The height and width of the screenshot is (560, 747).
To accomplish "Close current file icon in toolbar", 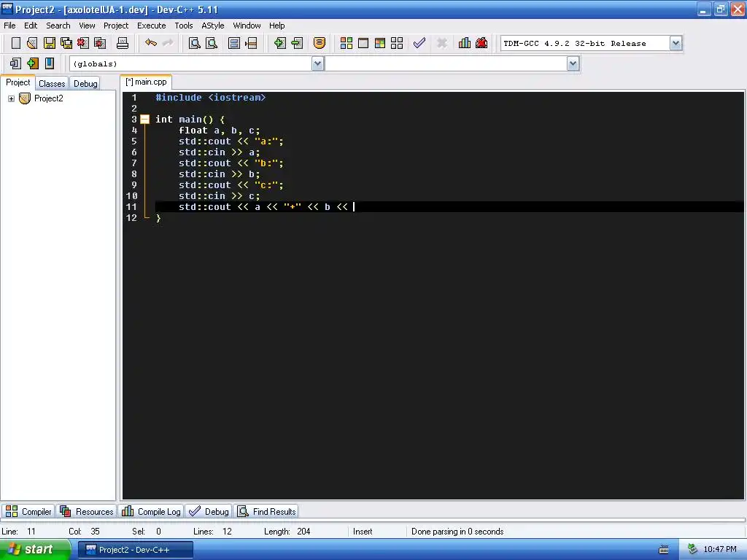I will (x=83, y=43).
